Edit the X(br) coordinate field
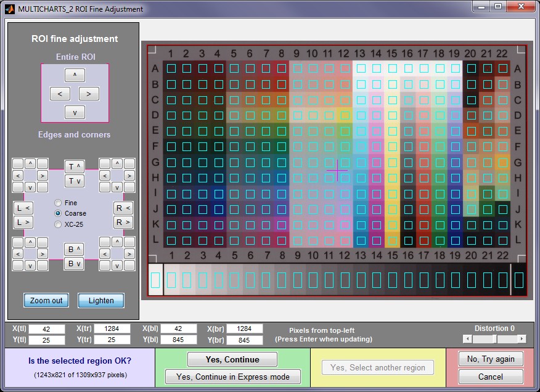Screen dimensions: 540x392 tap(244, 329)
